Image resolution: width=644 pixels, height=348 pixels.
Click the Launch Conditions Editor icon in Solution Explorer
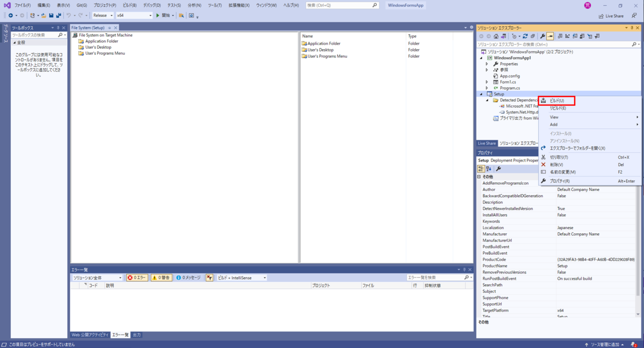(x=597, y=36)
